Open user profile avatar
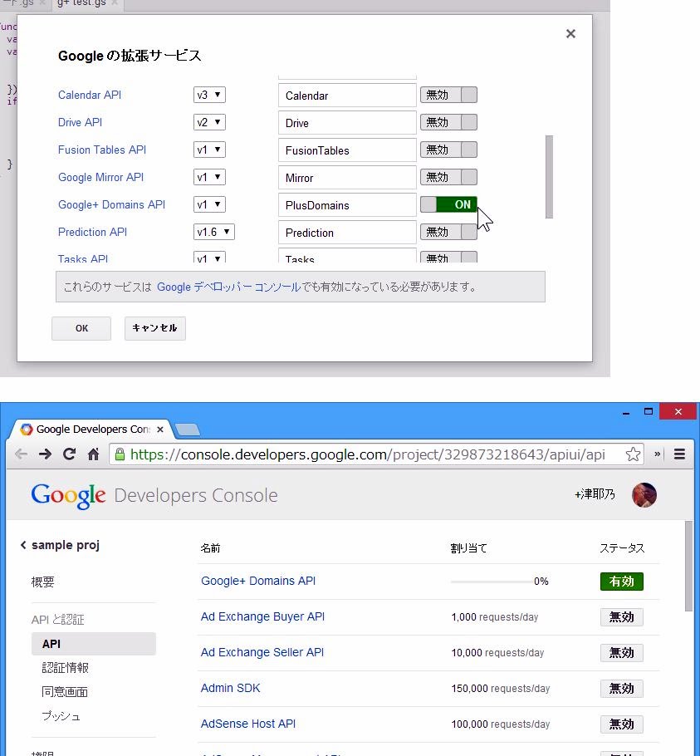700x756 pixels. (x=644, y=495)
